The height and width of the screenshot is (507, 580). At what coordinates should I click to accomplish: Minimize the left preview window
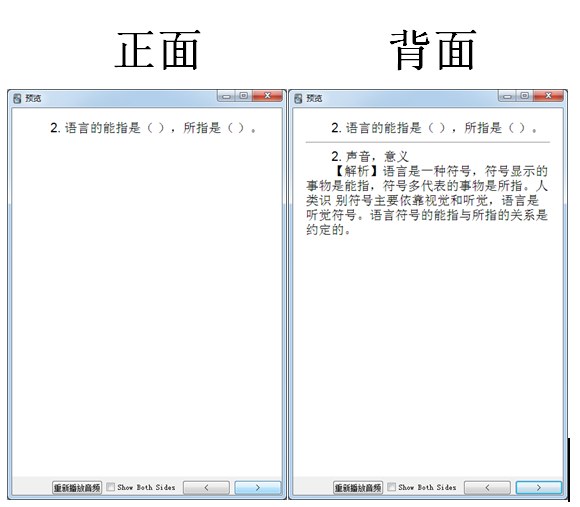(x=226, y=96)
